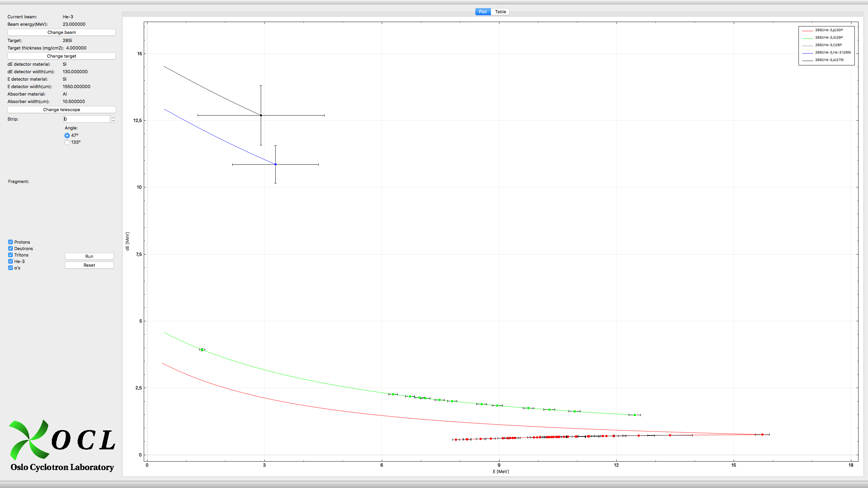Screen dimensions: 868x488
Task: Switch to the Plot tab
Action: (482, 12)
